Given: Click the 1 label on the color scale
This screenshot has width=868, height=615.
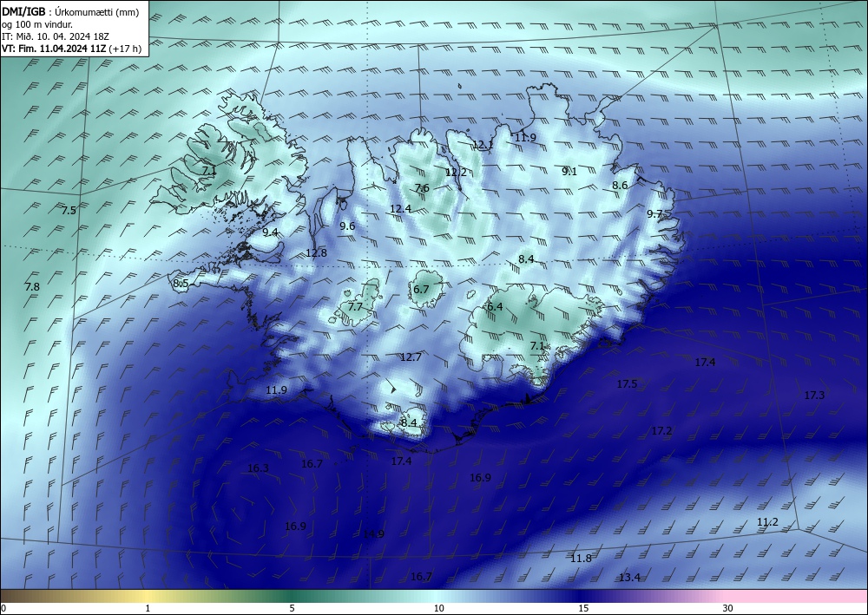Looking at the screenshot, I should (x=148, y=608).
